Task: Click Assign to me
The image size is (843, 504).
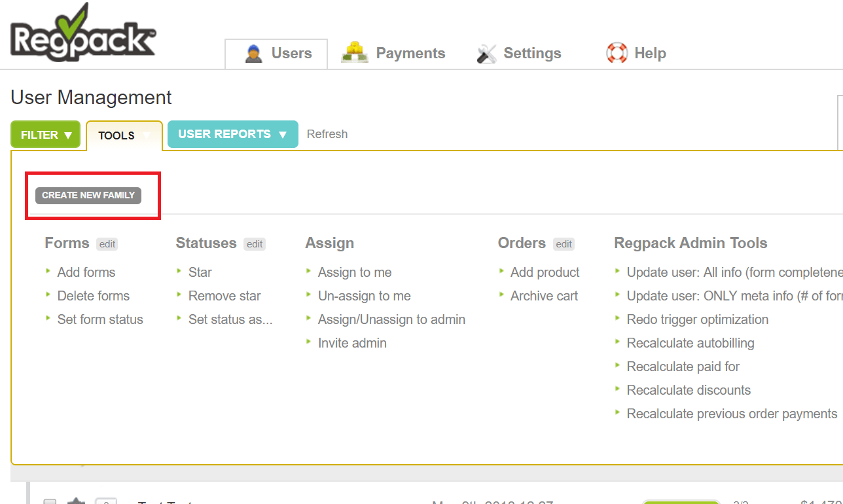Action: click(x=355, y=272)
